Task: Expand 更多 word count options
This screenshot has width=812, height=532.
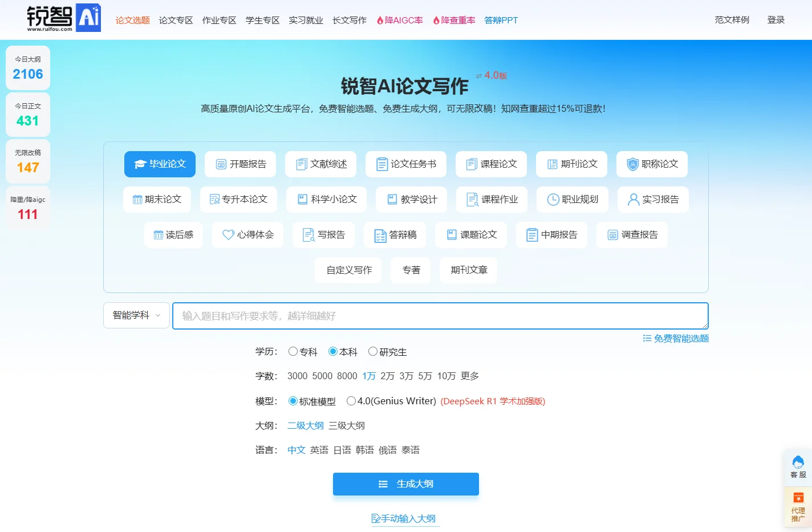Action: (470, 376)
